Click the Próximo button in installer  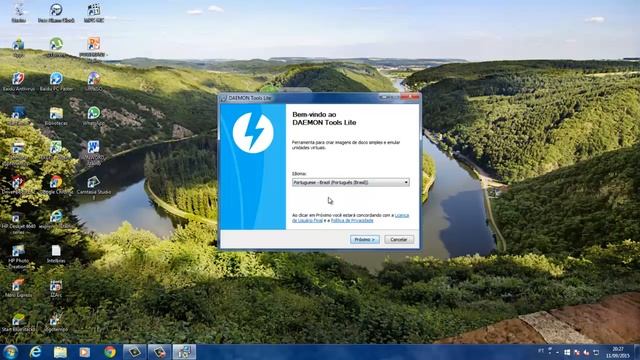coord(364,240)
